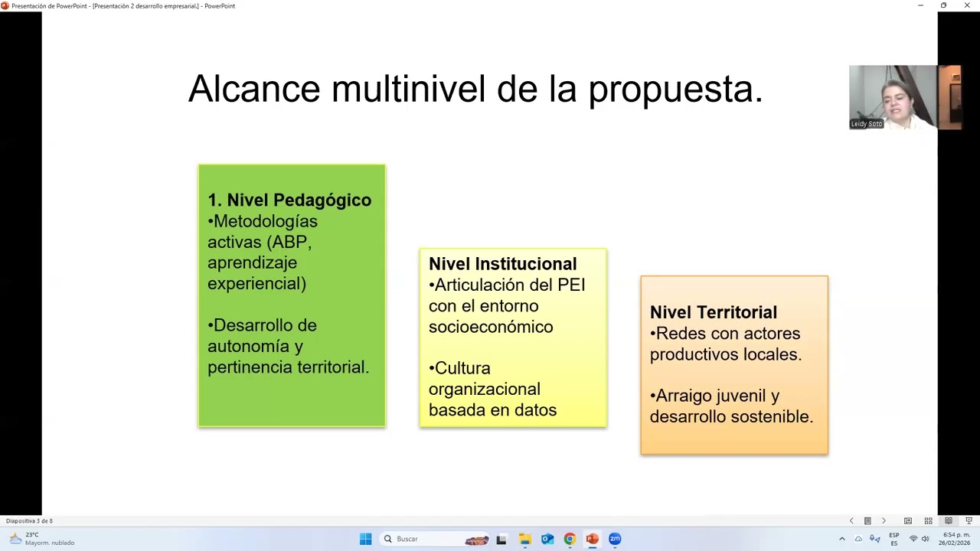This screenshot has height=551, width=980.
Task: Click the Leidy Soto video thumbnail
Action: coord(905,97)
